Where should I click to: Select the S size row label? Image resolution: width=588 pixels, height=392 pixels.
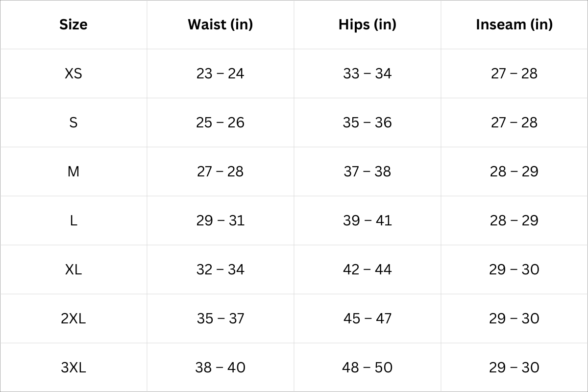[73, 122]
